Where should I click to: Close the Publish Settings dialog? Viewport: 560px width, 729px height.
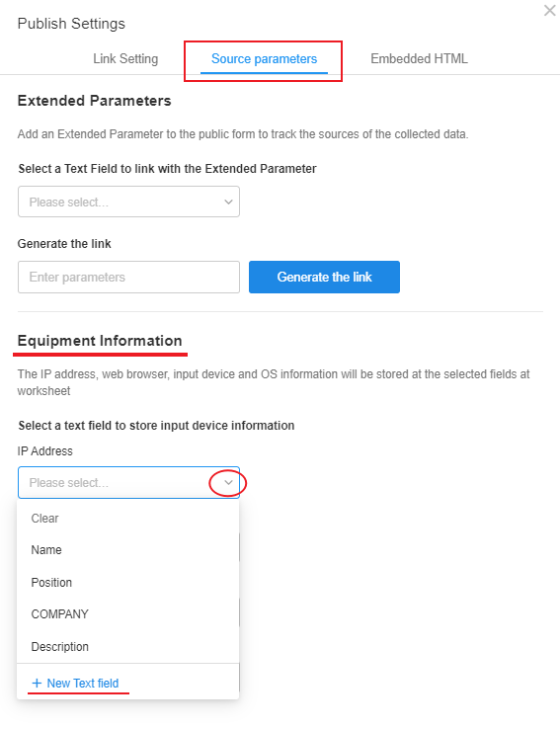(550, 10)
